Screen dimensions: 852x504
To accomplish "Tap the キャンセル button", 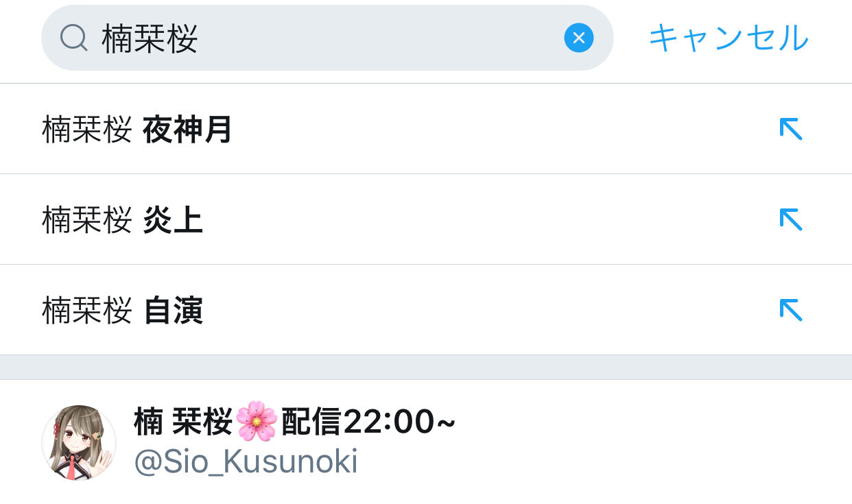I will (x=729, y=38).
